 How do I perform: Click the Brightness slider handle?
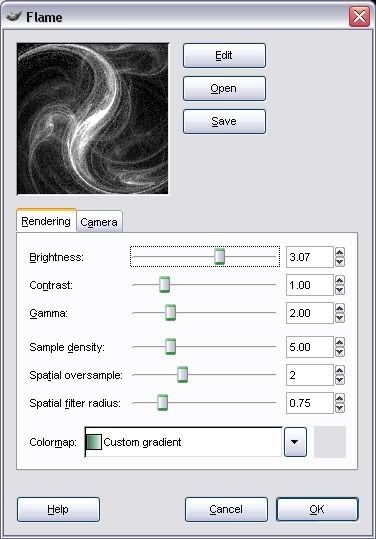(219, 256)
